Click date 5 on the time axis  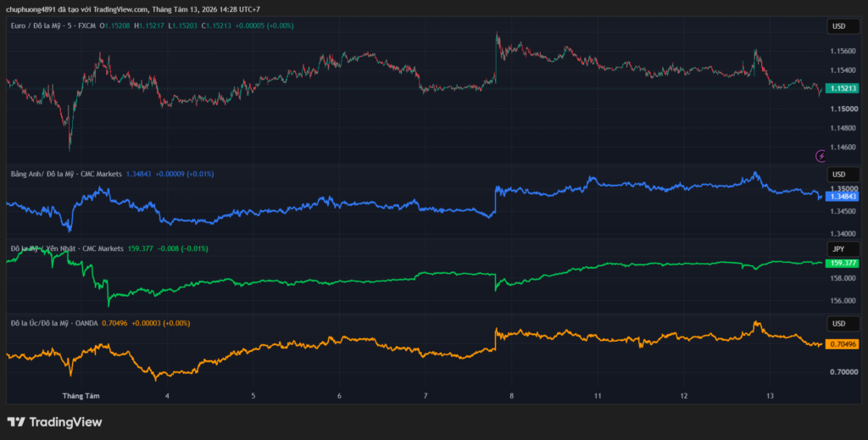[x=253, y=396]
